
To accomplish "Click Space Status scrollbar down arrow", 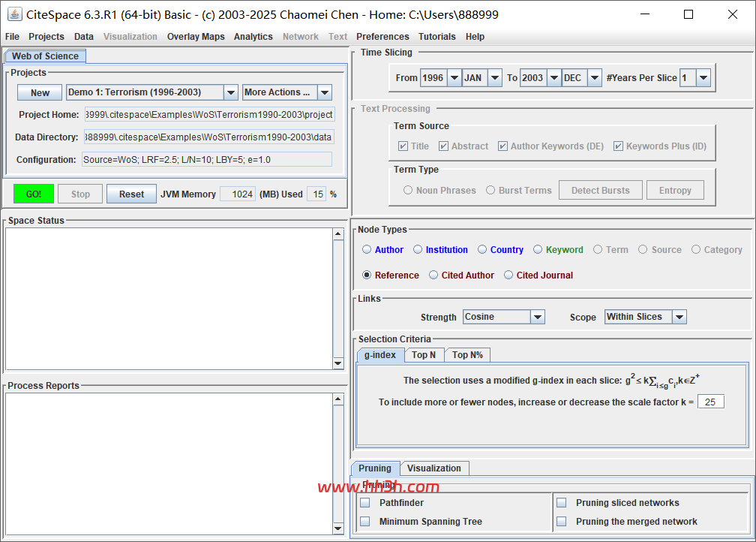I will click(x=338, y=363).
